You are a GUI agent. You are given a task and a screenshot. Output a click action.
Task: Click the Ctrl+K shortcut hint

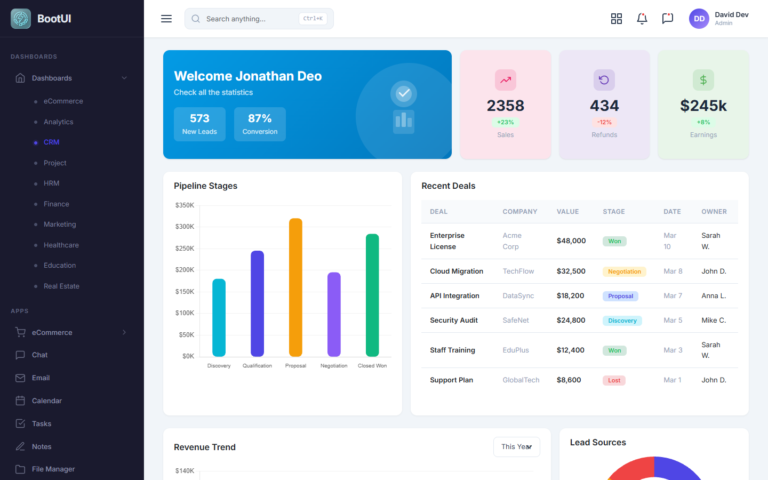pyautogui.click(x=312, y=19)
